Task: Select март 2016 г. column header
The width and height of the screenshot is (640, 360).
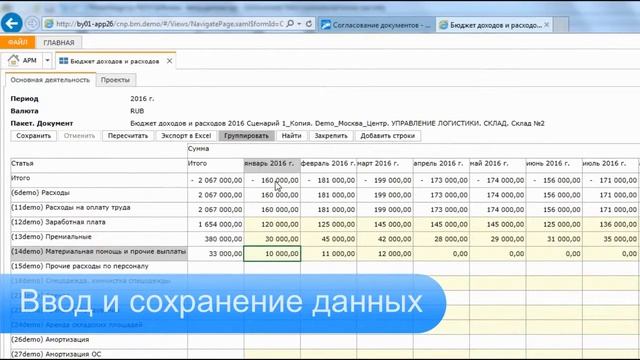Action: pyautogui.click(x=384, y=165)
